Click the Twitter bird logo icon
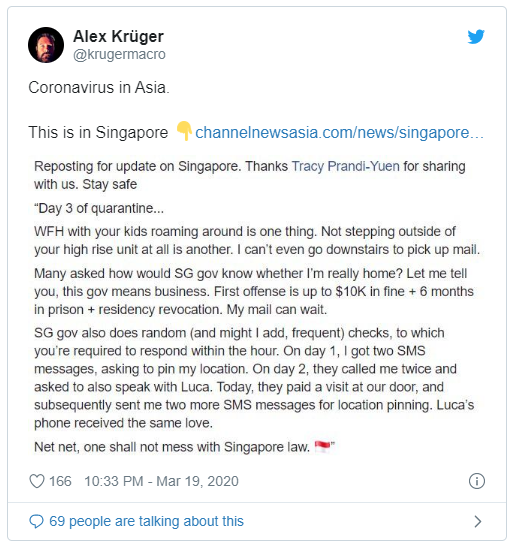The width and height of the screenshot is (512, 545). (x=476, y=36)
